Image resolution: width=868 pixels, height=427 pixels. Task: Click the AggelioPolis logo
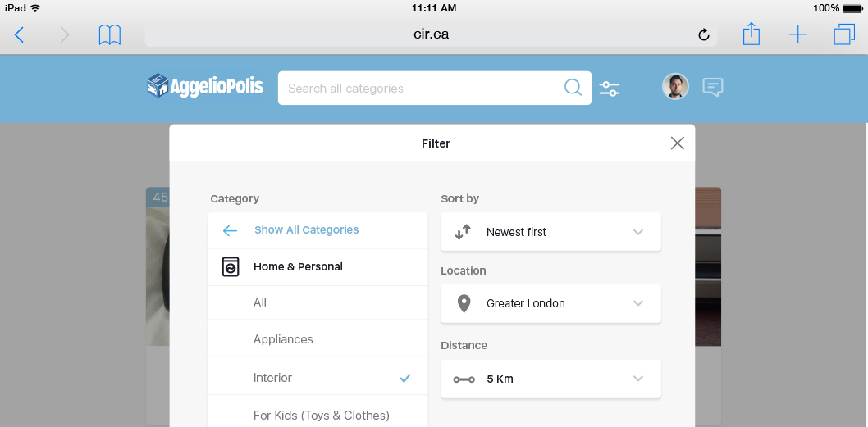click(x=205, y=86)
